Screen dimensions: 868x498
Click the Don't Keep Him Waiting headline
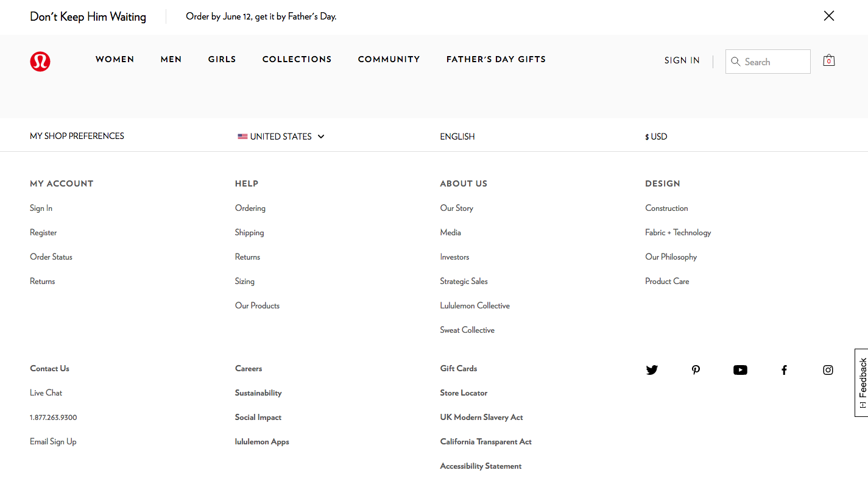click(88, 16)
